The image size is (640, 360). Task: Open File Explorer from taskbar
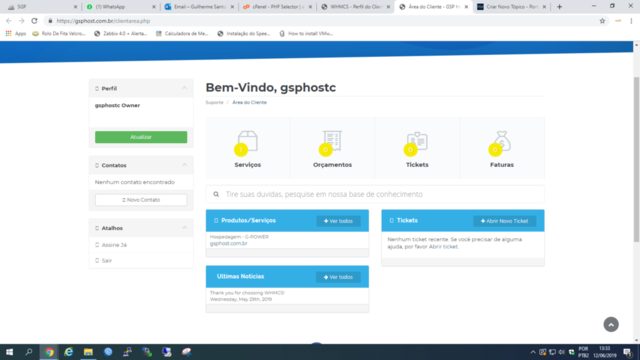[88, 352]
